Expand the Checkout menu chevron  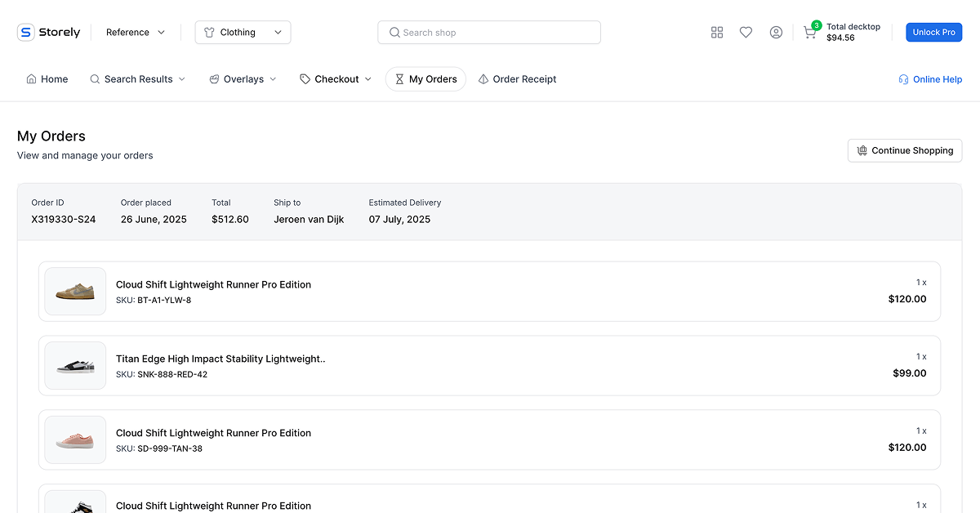click(x=368, y=79)
